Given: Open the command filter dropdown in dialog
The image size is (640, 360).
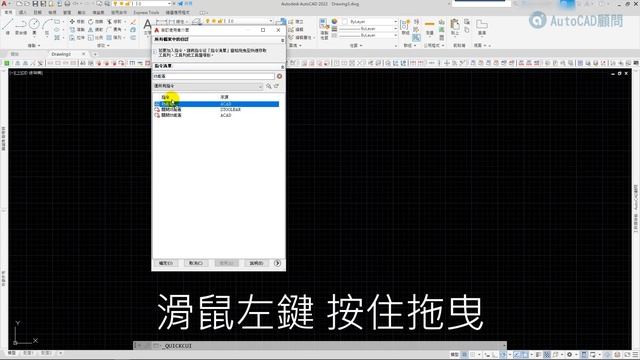Looking at the screenshot, I should (x=208, y=86).
